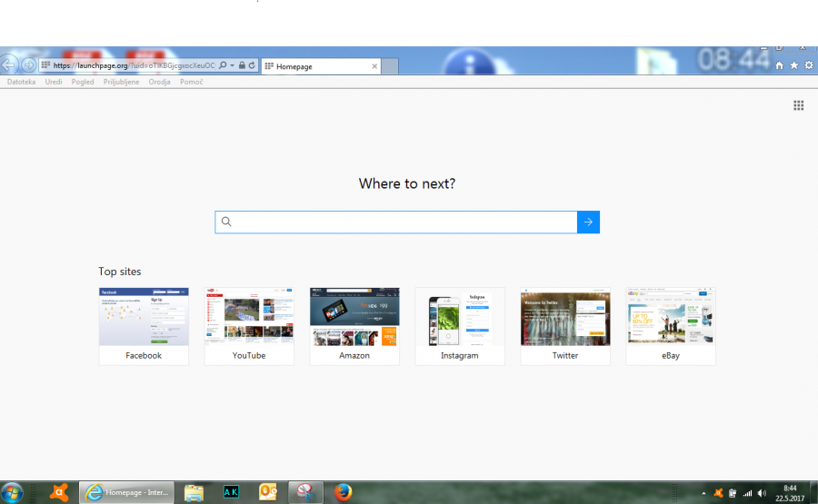Image resolution: width=818 pixels, height=504 pixels.
Task: Open the YouTube top site tile
Action: tap(249, 325)
